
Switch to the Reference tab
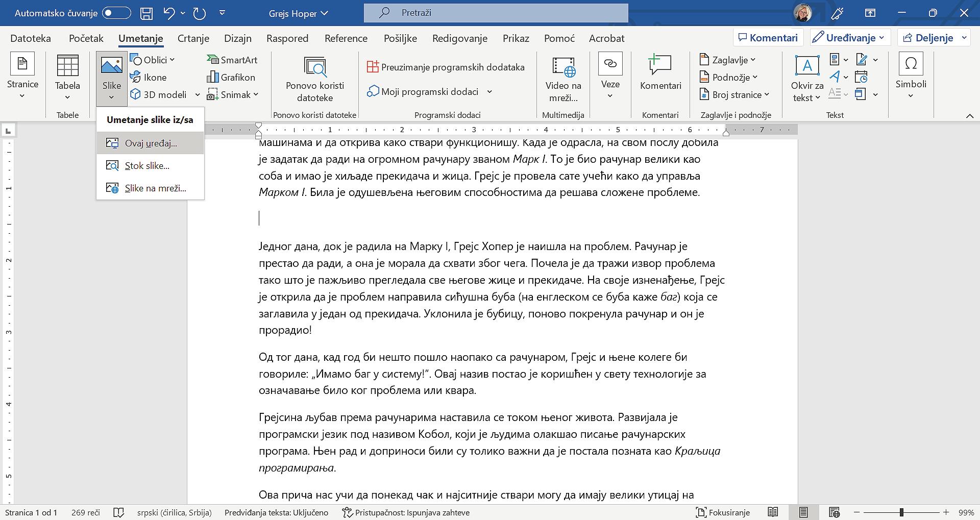[x=346, y=38]
